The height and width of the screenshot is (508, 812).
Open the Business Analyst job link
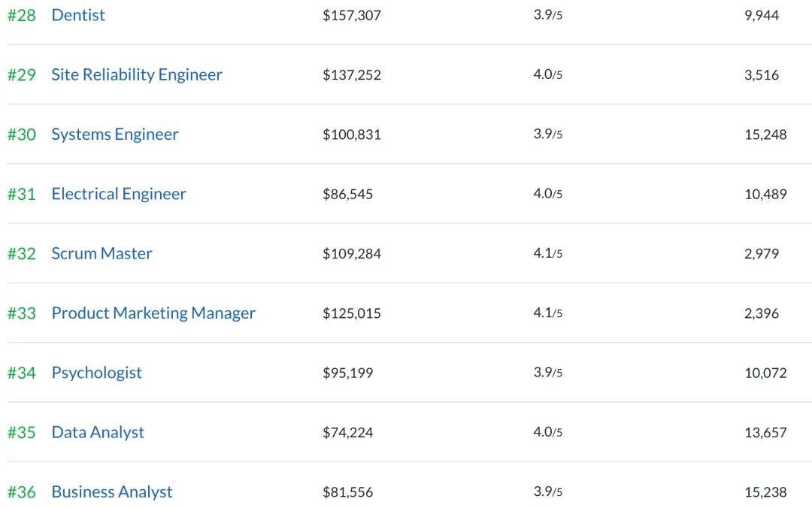(x=112, y=492)
